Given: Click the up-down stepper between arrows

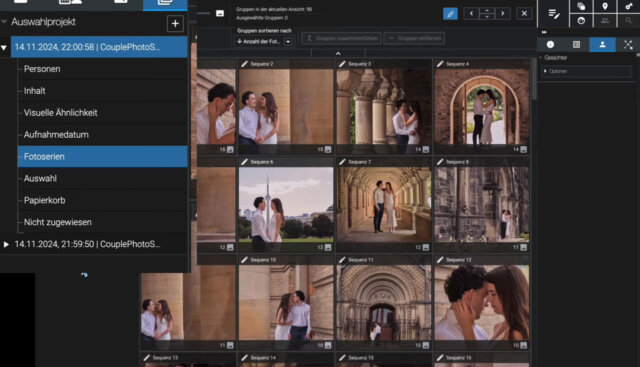Looking at the screenshot, I should (487, 13).
